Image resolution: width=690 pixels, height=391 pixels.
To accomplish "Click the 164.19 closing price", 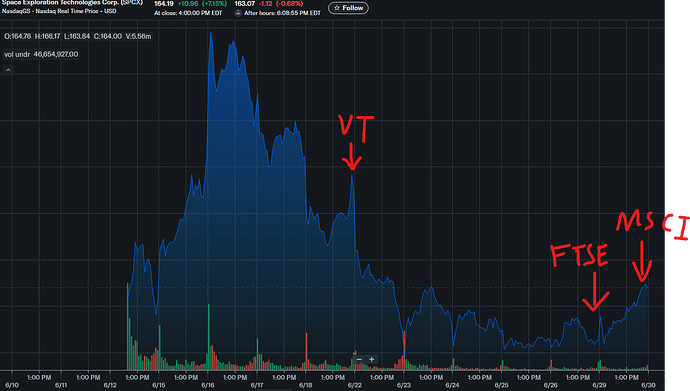I will point(164,4).
